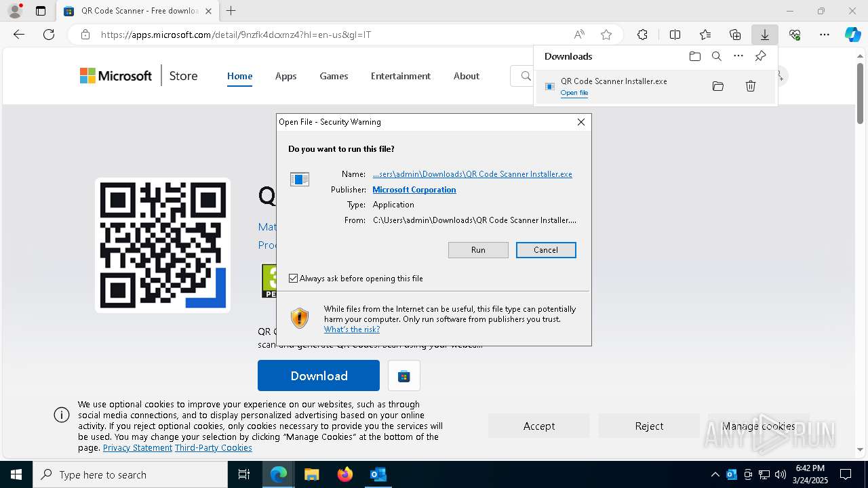The width and height of the screenshot is (868, 488).
Task: Click Manage cookies button
Action: coord(758,426)
